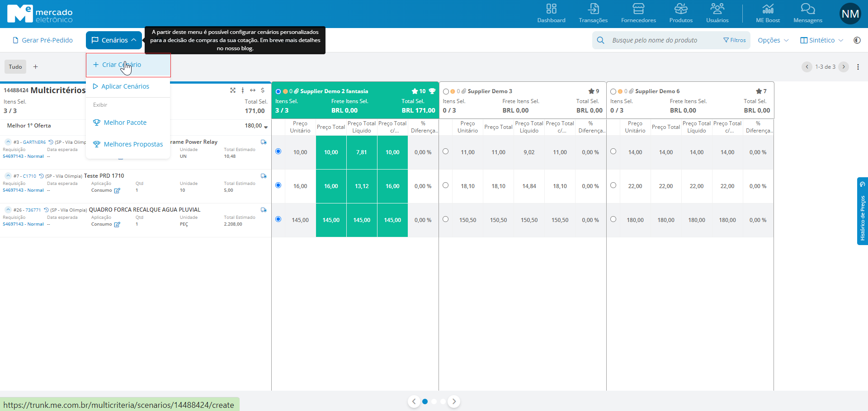Select Melhores Propostas menu option
The height and width of the screenshot is (411, 868).
pos(133,144)
